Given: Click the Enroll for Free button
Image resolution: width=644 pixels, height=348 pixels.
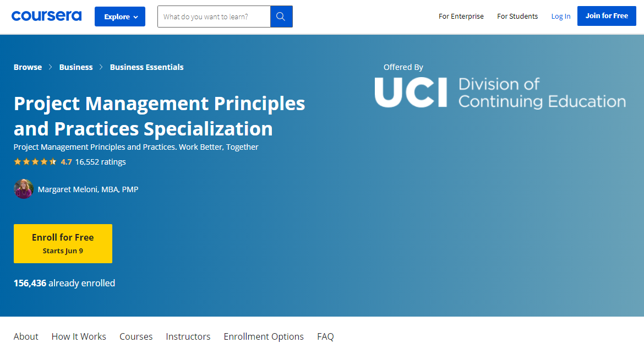Looking at the screenshot, I should tap(63, 243).
